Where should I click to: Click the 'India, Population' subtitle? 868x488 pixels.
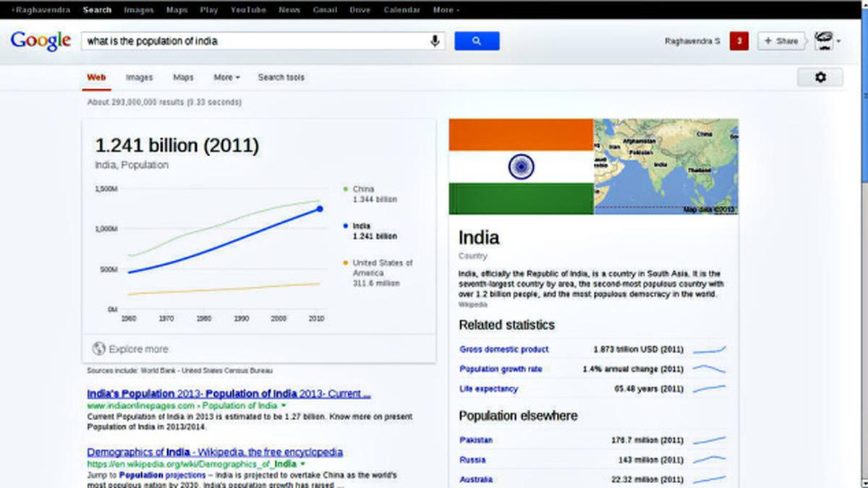pyautogui.click(x=132, y=165)
